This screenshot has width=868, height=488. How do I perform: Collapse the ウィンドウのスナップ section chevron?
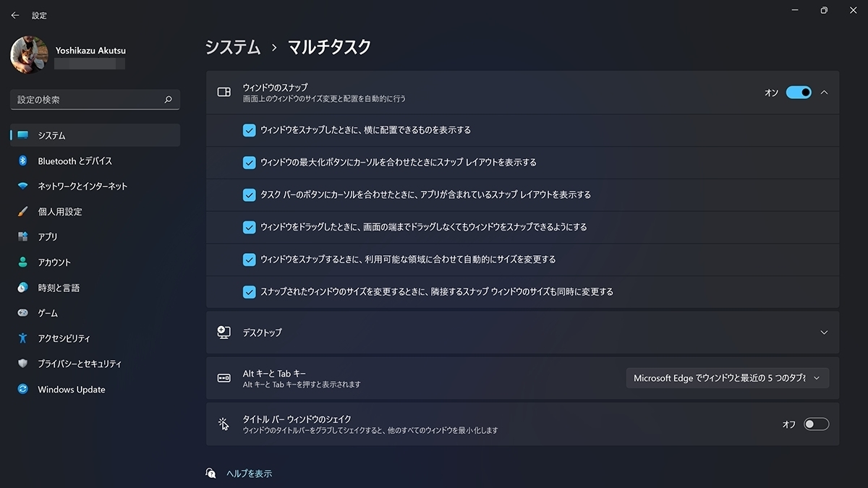(824, 92)
